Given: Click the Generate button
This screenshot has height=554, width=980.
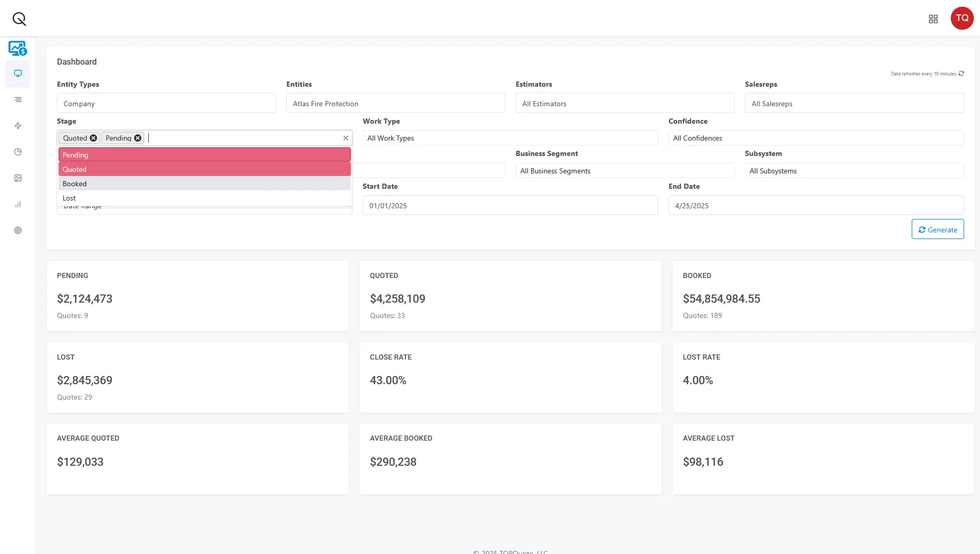Looking at the screenshot, I should tap(937, 229).
